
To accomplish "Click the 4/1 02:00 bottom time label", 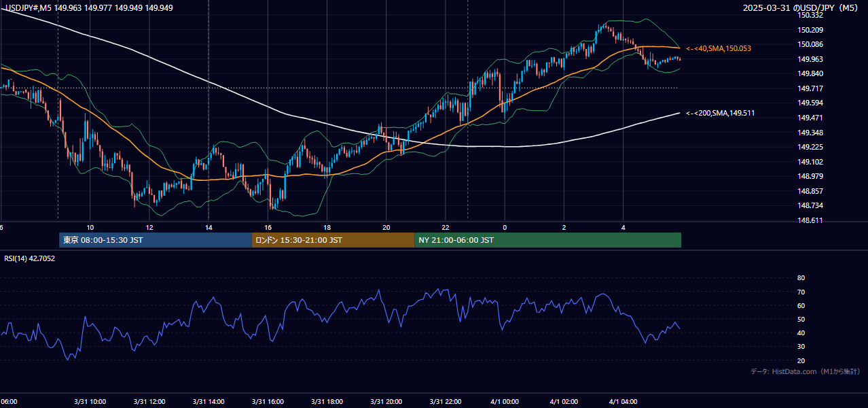I will pos(564,401).
